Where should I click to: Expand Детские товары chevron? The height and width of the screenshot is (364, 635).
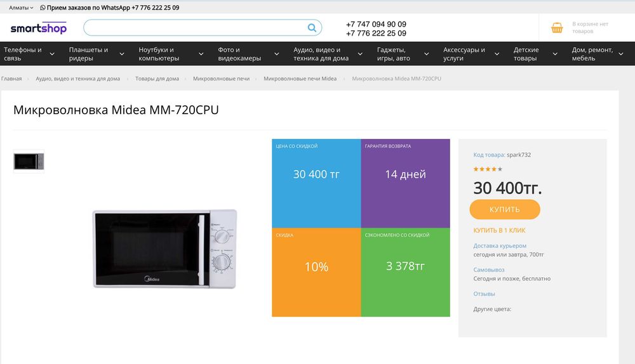click(x=555, y=54)
